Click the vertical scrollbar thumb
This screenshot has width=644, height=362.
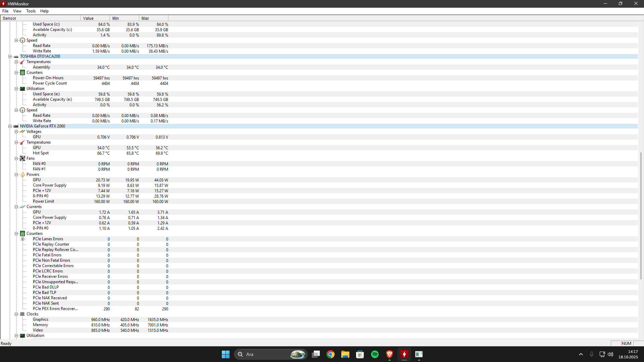(x=641, y=216)
